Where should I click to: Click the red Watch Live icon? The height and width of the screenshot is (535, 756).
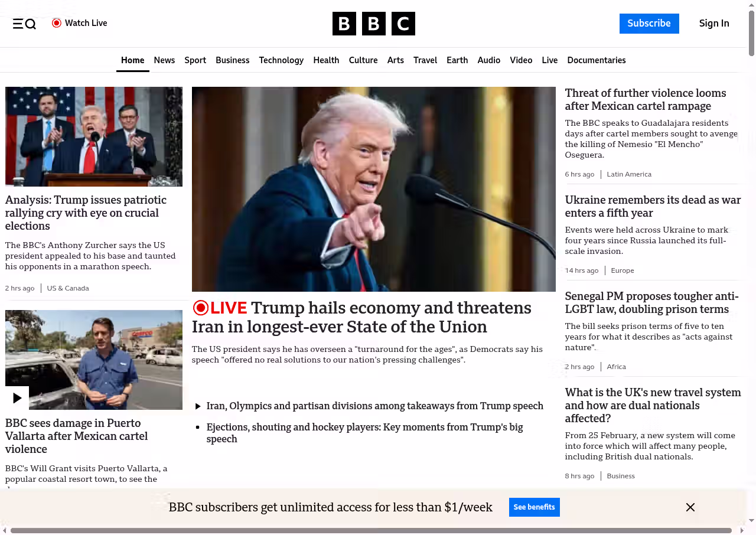(57, 23)
